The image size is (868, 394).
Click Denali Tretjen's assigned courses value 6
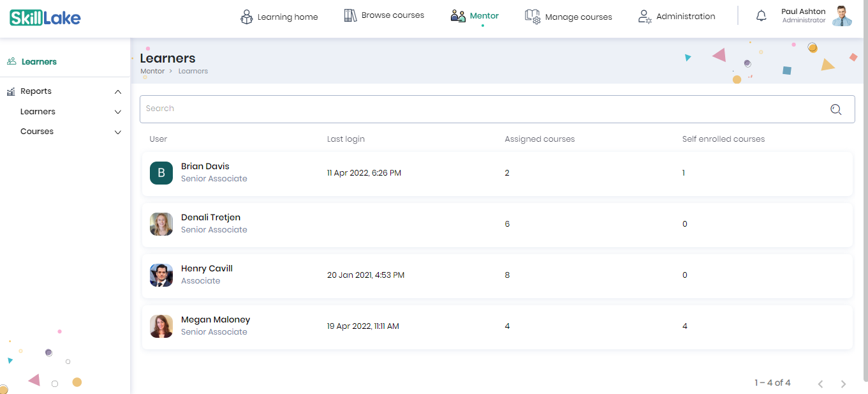507,224
